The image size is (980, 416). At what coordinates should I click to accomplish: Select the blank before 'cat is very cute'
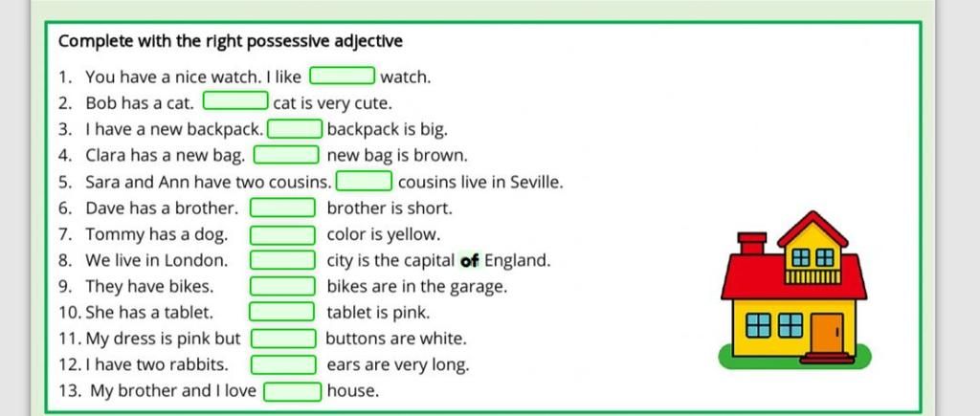click(x=235, y=100)
